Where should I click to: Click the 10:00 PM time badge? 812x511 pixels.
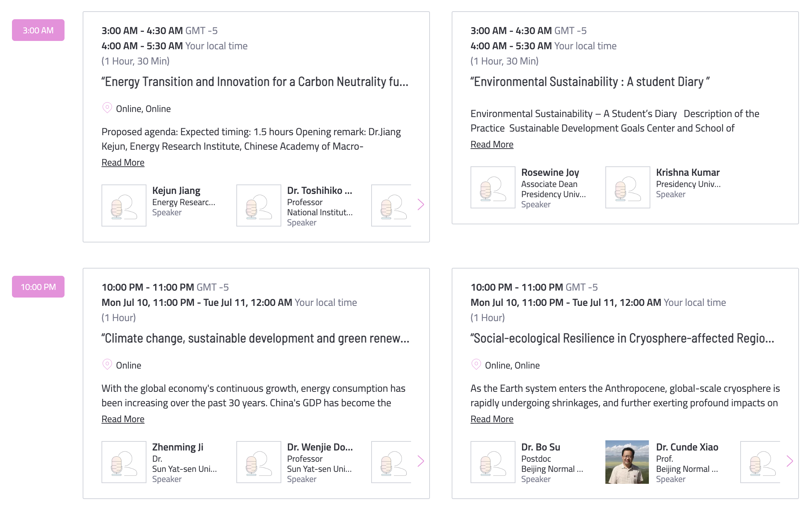click(38, 287)
